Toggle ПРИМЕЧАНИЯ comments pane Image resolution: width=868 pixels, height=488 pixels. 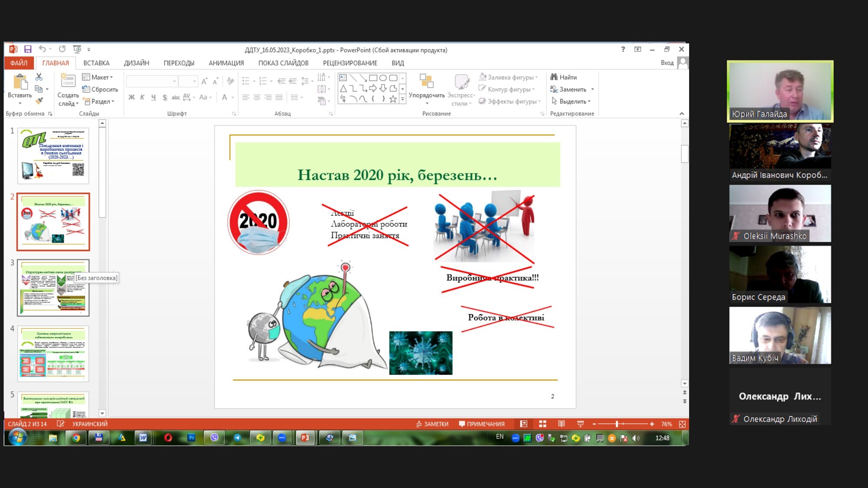coord(482,424)
